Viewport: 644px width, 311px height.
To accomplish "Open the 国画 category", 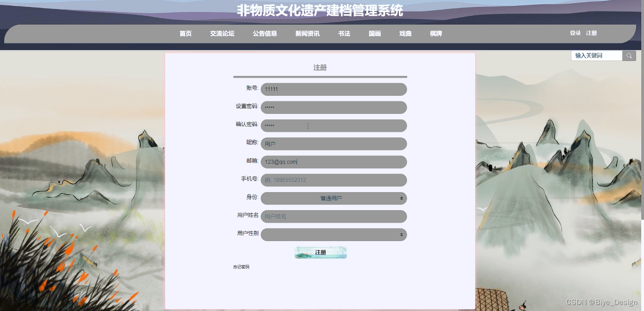I will click(x=375, y=34).
